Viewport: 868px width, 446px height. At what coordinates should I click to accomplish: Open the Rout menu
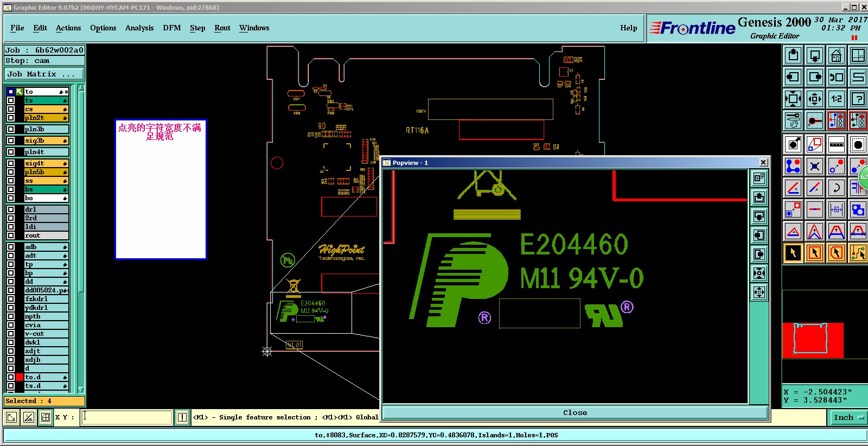point(222,28)
